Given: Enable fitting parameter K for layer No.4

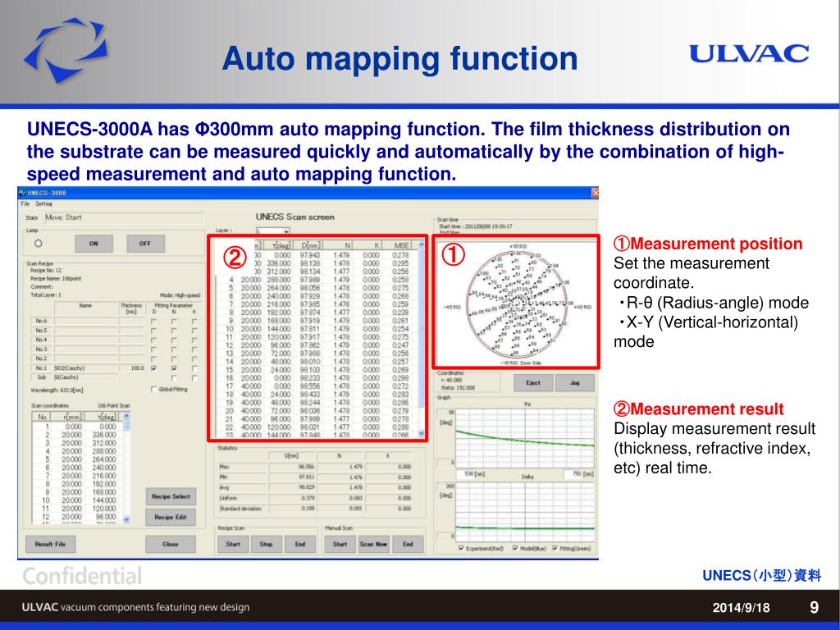Looking at the screenshot, I should coord(194,340).
